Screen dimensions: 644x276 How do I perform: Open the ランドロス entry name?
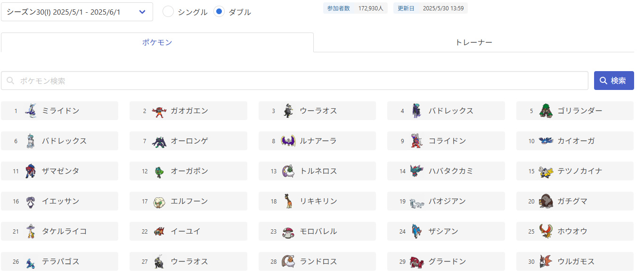[318, 261]
